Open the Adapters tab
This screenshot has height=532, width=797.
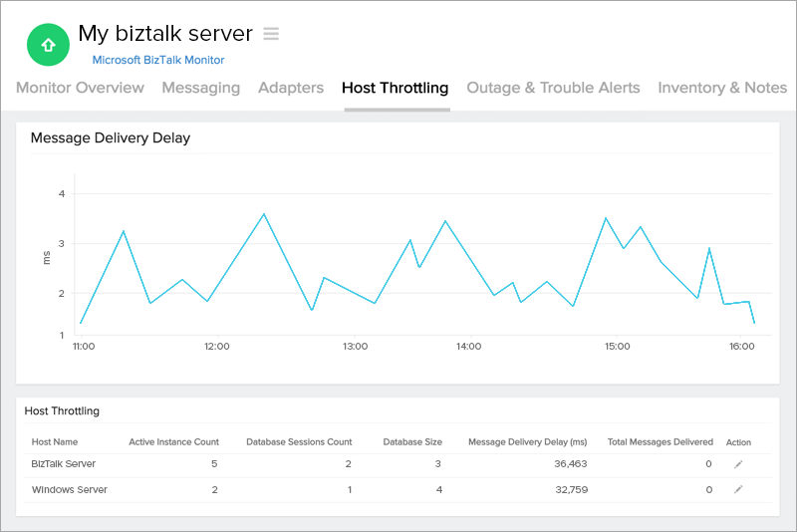point(291,88)
